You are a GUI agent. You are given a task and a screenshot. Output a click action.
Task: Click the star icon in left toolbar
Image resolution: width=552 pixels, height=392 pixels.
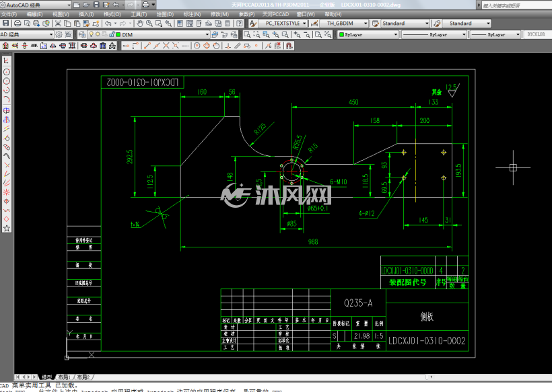(x=6, y=228)
